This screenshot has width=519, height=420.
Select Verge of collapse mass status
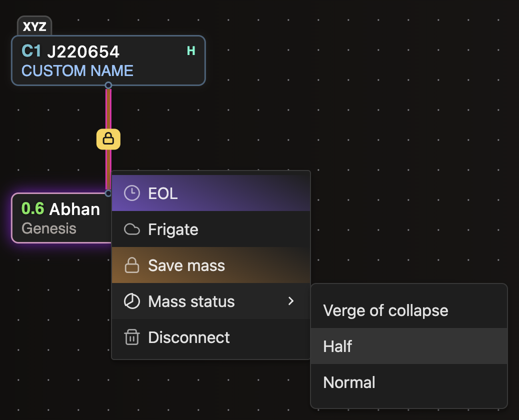click(x=385, y=310)
